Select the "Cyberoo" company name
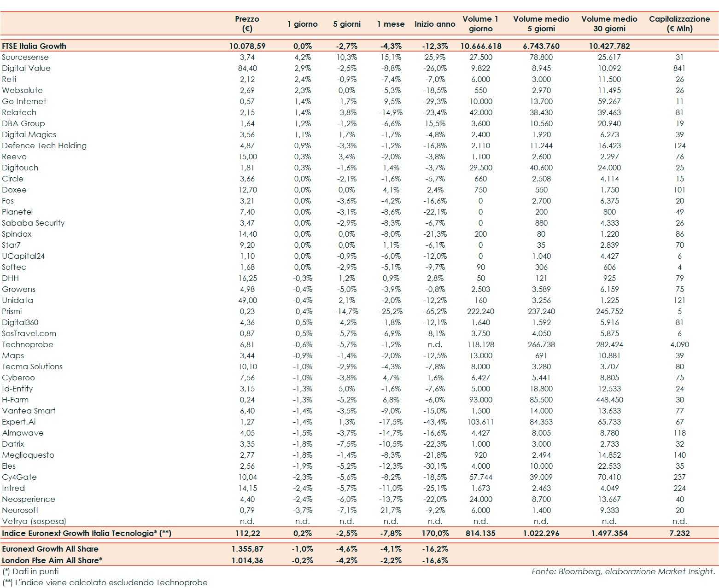 pyautogui.click(x=18, y=378)
